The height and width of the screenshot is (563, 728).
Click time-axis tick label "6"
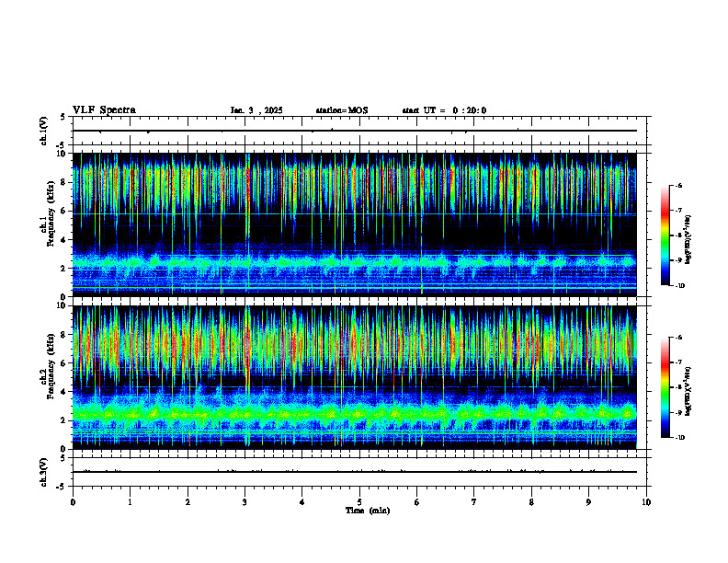tap(417, 502)
